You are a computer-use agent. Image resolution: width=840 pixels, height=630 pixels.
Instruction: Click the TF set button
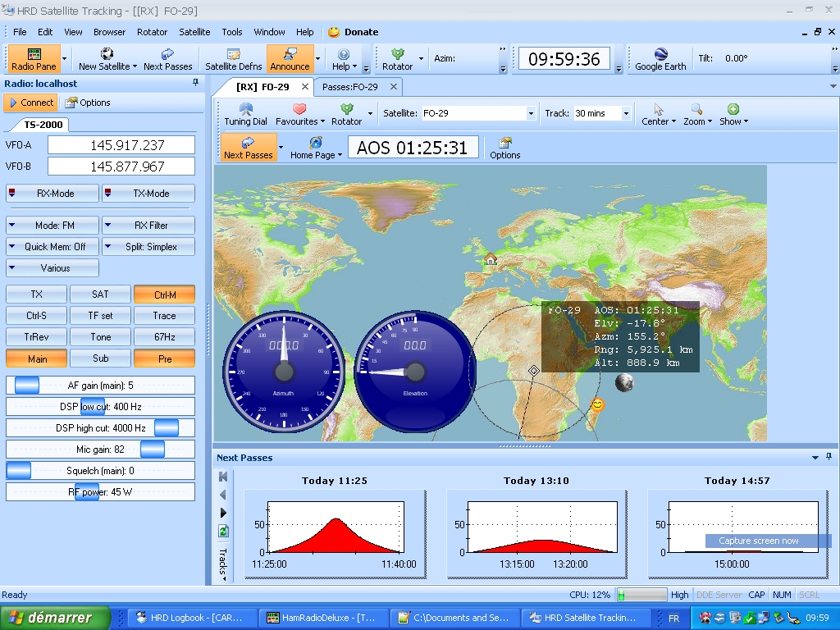point(100,316)
